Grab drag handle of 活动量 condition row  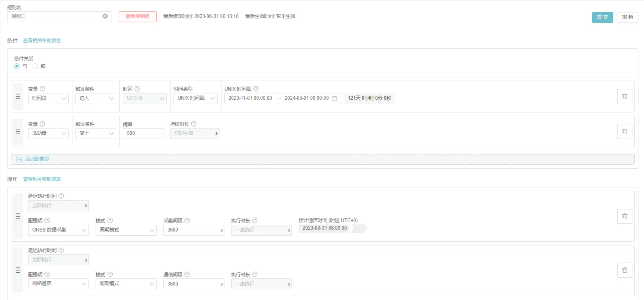click(18, 132)
